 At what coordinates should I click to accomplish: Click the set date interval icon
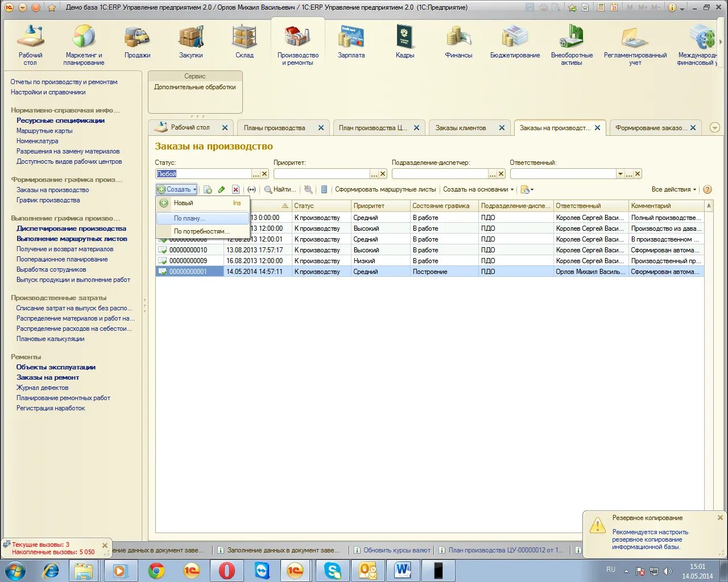[251, 190]
